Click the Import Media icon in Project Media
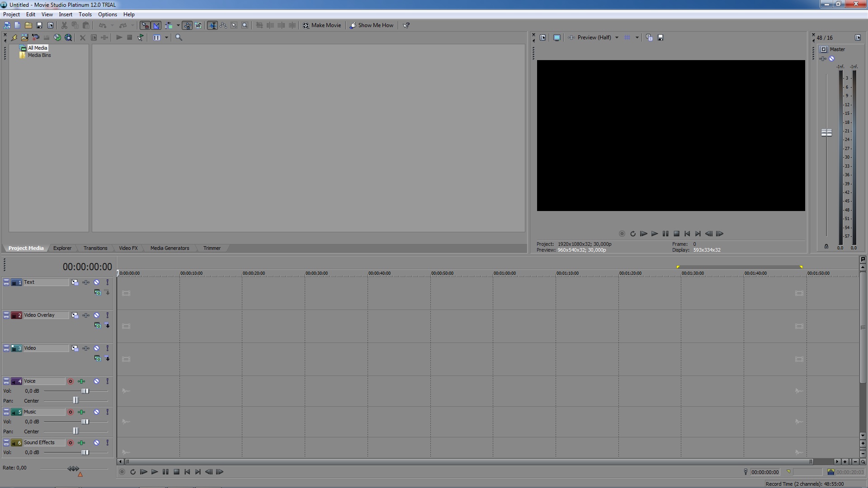This screenshot has height=488, width=868. click(24, 38)
